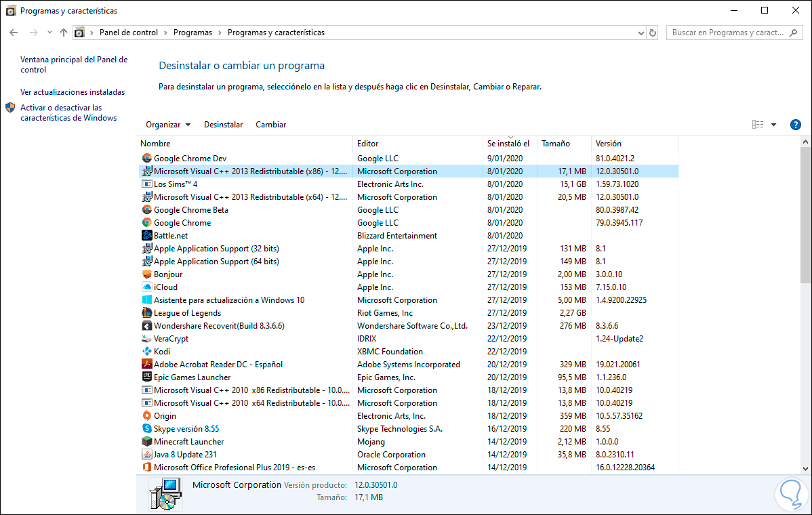
Task: Open Ver actualizaciones instaladas link
Action: pos(73,92)
